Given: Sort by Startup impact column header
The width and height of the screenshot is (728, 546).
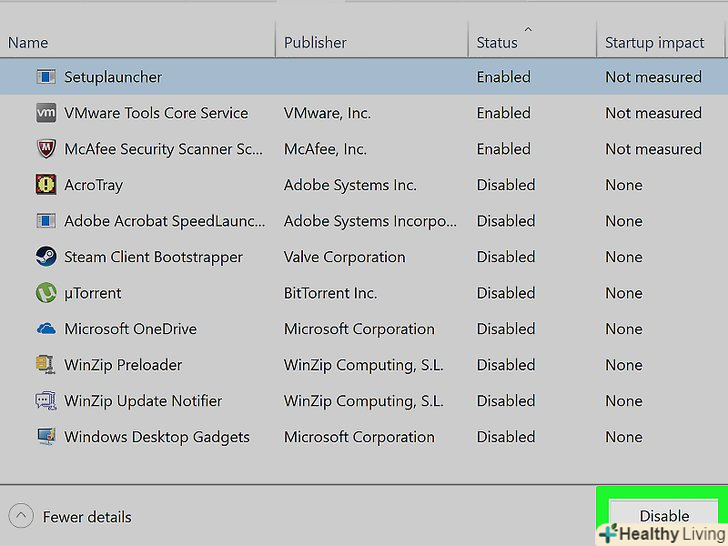Looking at the screenshot, I should (x=654, y=43).
